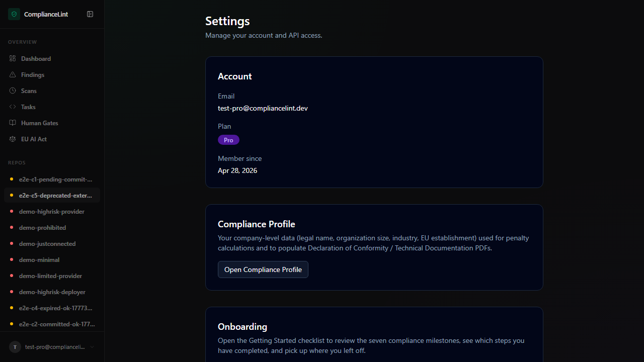This screenshot has height=362, width=644.
Task: Select the e2e-c1-pending-commit repo
Action: 55,179
